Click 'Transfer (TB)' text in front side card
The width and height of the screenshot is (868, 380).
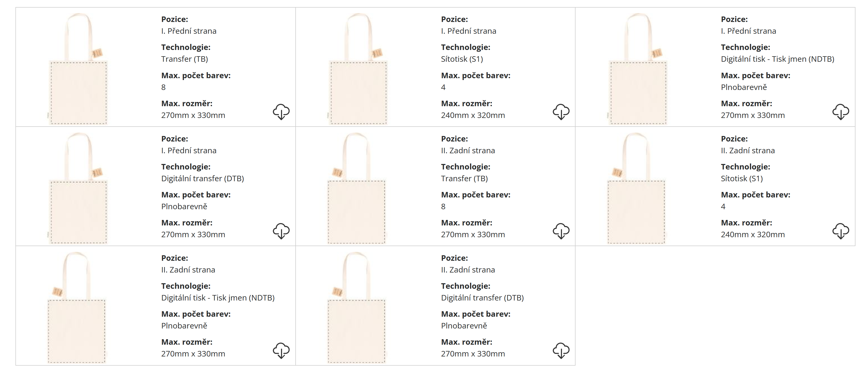point(184,59)
